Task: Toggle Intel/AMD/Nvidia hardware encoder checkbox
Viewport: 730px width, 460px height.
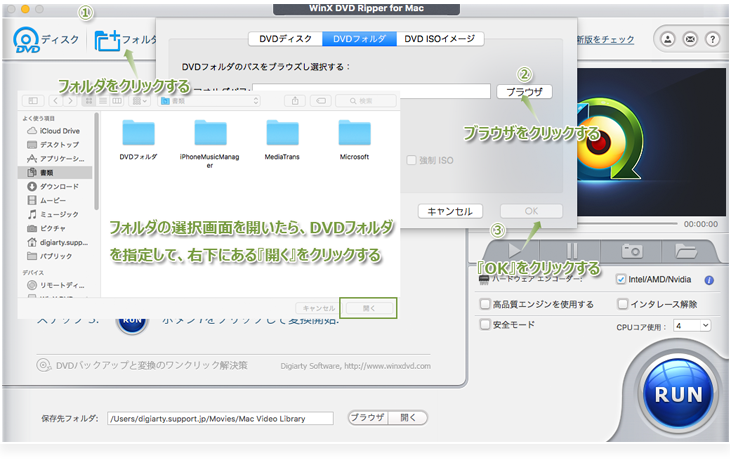Action: pos(620,280)
